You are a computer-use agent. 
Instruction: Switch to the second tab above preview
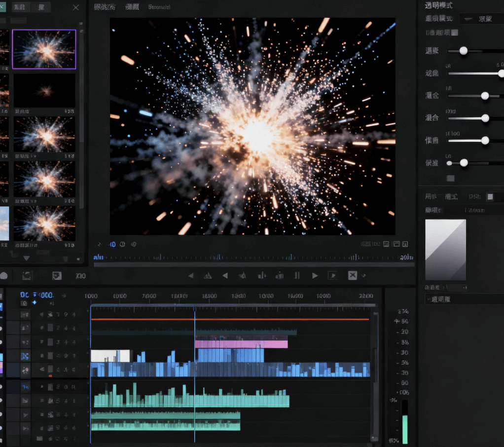pos(132,7)
